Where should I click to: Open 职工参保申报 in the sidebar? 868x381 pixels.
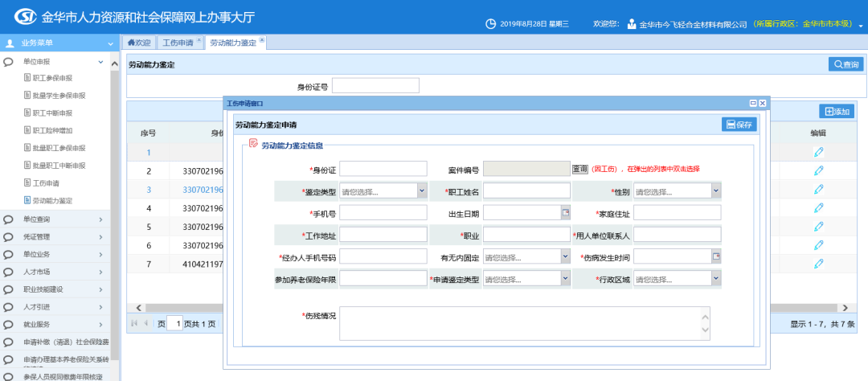[x=52, y=78]
